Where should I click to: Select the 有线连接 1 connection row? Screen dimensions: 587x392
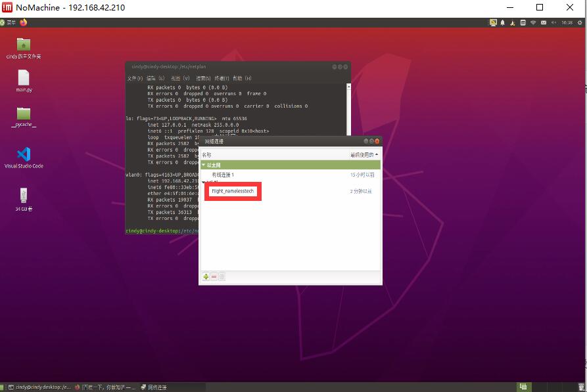[x=291, y=175]
